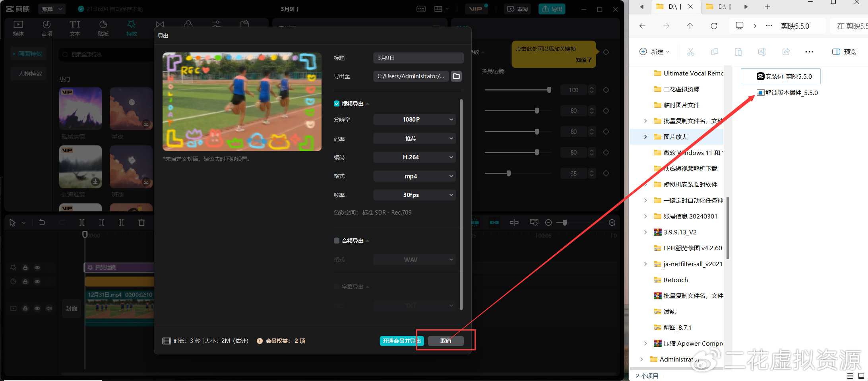Click the 封面 cover button on timeline
The image size is (868, 381).
(x=72, y=308)
